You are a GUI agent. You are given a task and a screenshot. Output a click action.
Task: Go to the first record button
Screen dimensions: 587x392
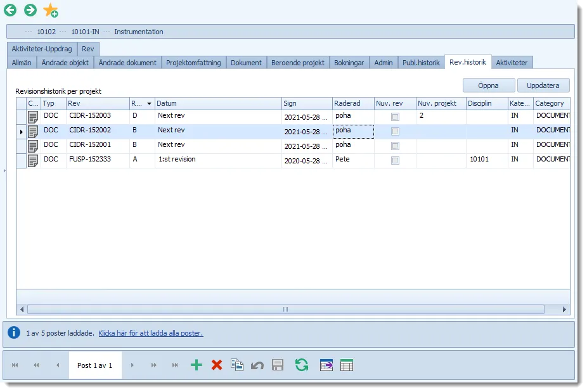tap(15, 365)
